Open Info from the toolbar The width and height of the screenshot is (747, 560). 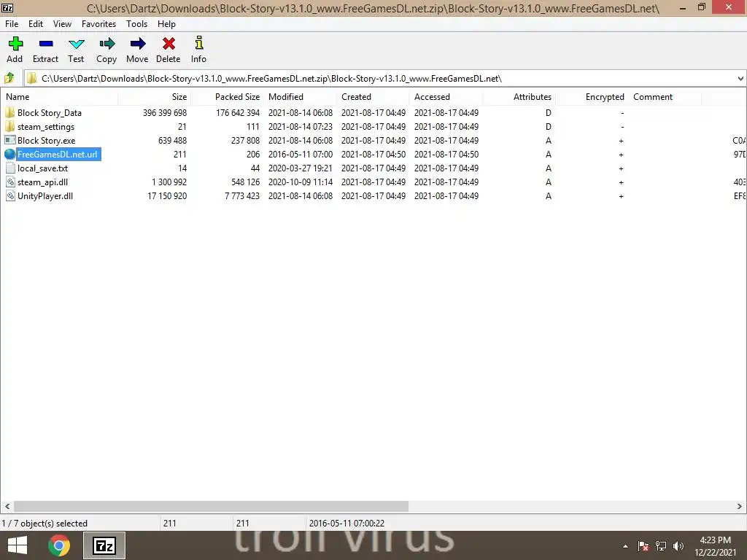pyautogui.click(x=198, y=43)
